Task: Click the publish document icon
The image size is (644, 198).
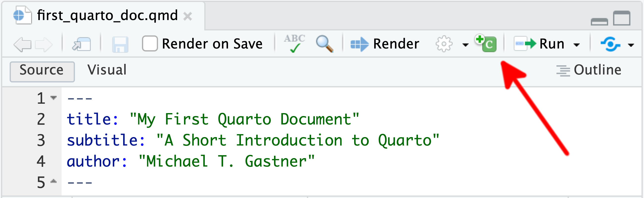Action: coord(610,44)
